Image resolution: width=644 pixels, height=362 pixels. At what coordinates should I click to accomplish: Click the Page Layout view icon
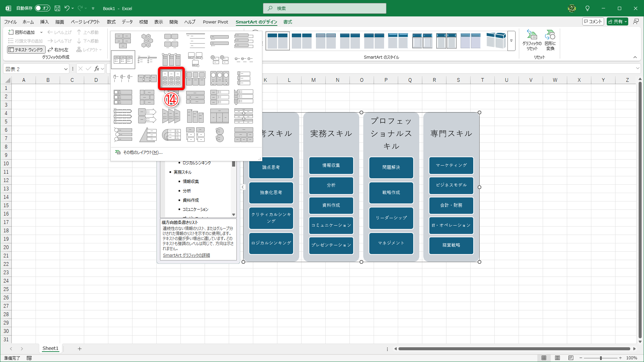[557, 358]
